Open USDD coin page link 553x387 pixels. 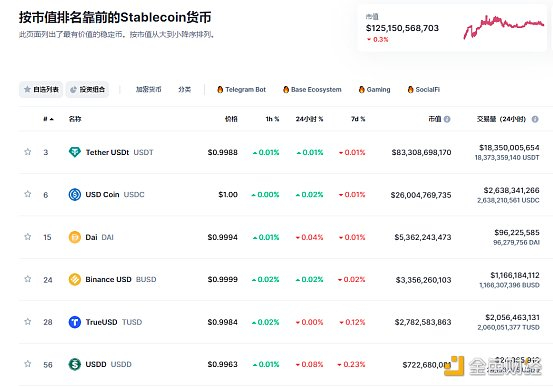point(108,364)
